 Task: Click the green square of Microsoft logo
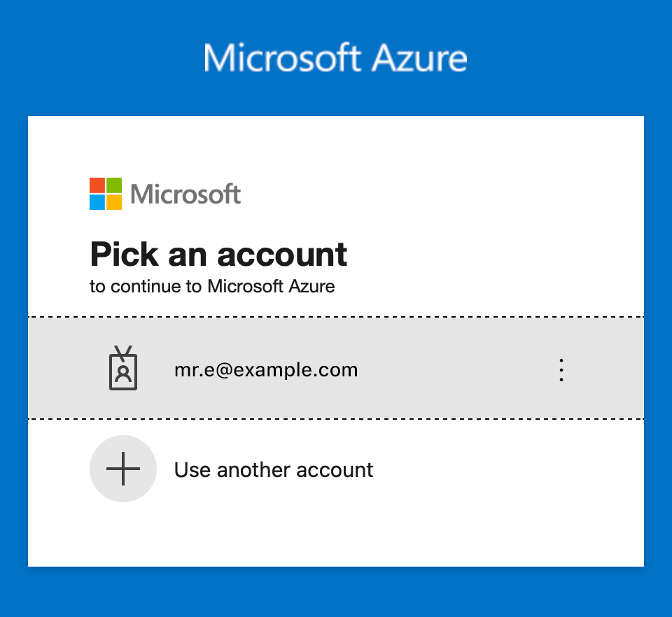pos(114,185)
